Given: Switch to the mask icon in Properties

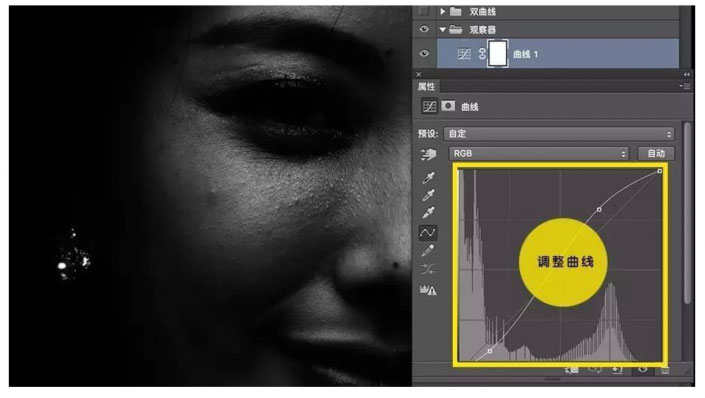Looking at the screenshot, I should 448,106.
